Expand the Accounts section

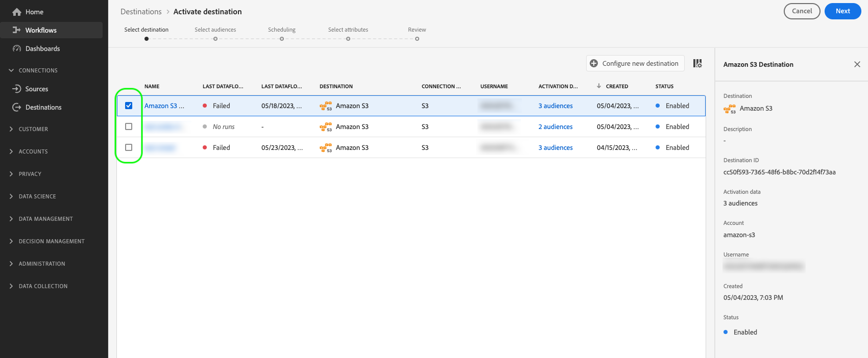coord(11,151)
